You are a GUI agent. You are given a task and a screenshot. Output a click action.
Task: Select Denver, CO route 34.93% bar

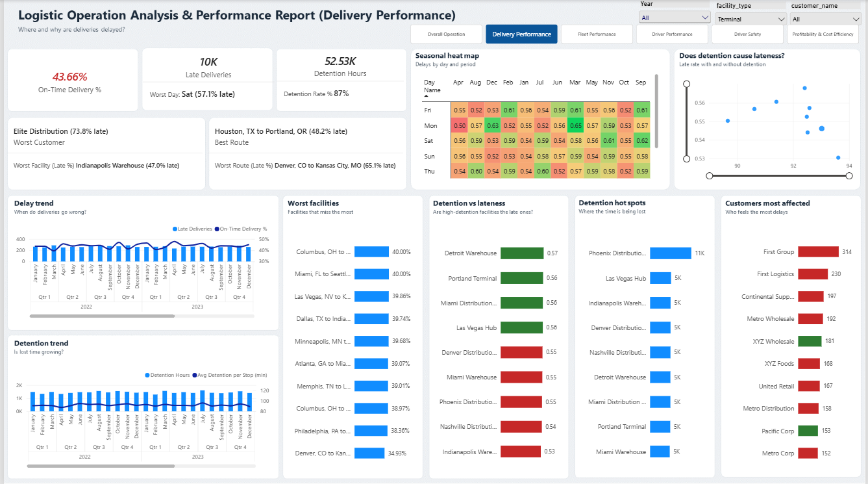point(369,453)
